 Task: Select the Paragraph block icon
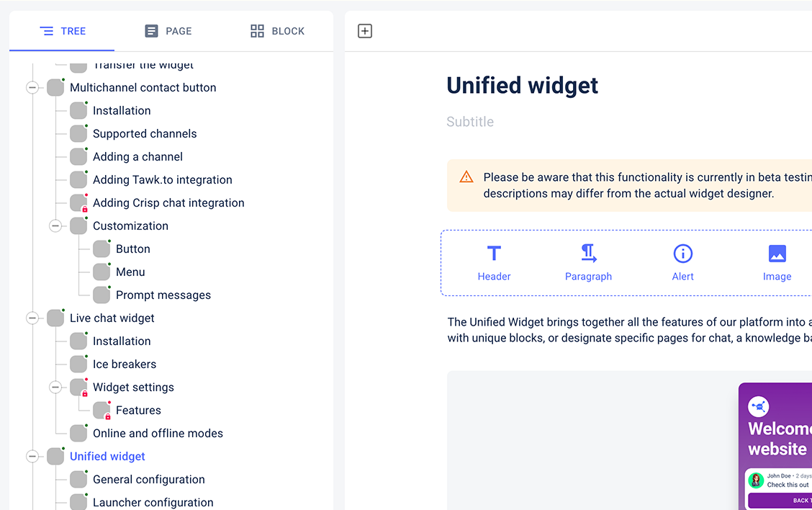tap(588, 254)
